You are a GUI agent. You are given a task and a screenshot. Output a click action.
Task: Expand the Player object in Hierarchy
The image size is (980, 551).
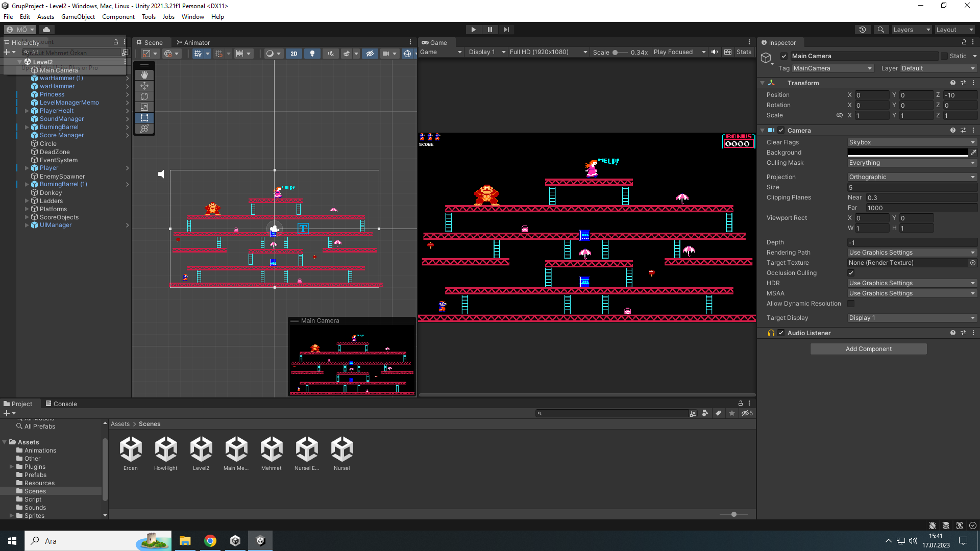coord(26,168)
